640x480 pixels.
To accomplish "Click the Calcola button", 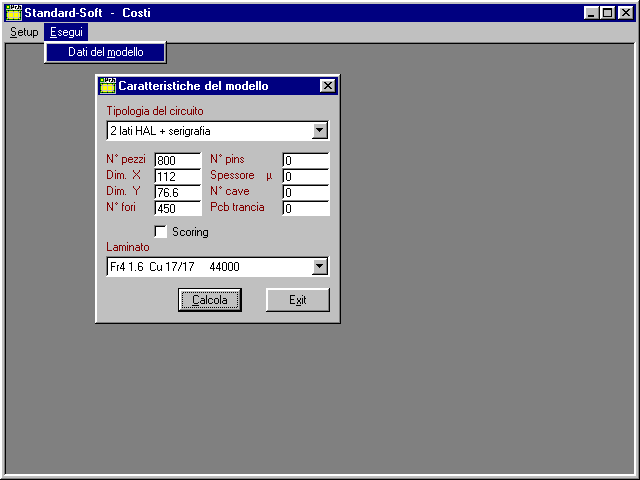I will (210, 300).
